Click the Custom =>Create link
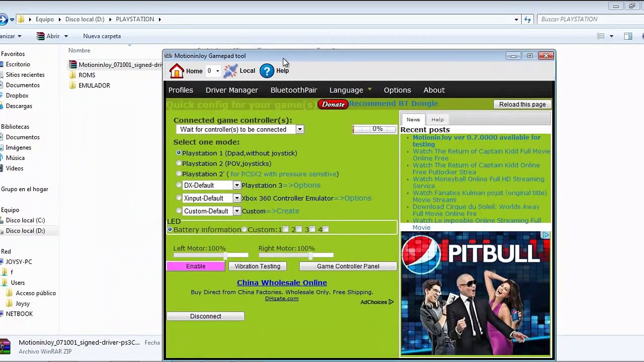Screen dimensions: 644x362 [282, 211]
